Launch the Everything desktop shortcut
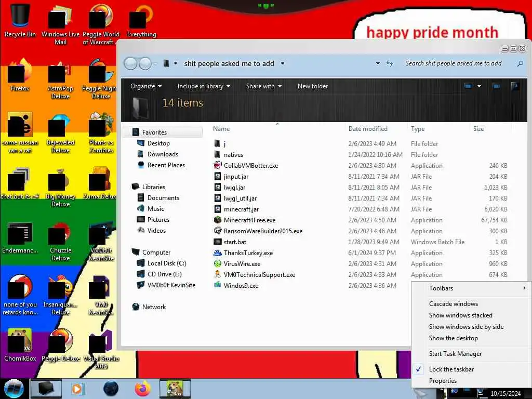The height and width of the screenshot is (399, 532). coord(141,21)
